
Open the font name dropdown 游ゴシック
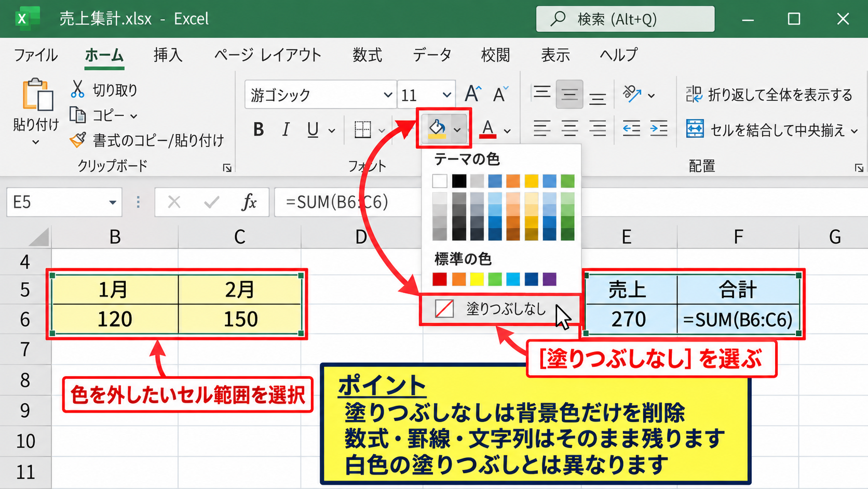tap(387, 95)
